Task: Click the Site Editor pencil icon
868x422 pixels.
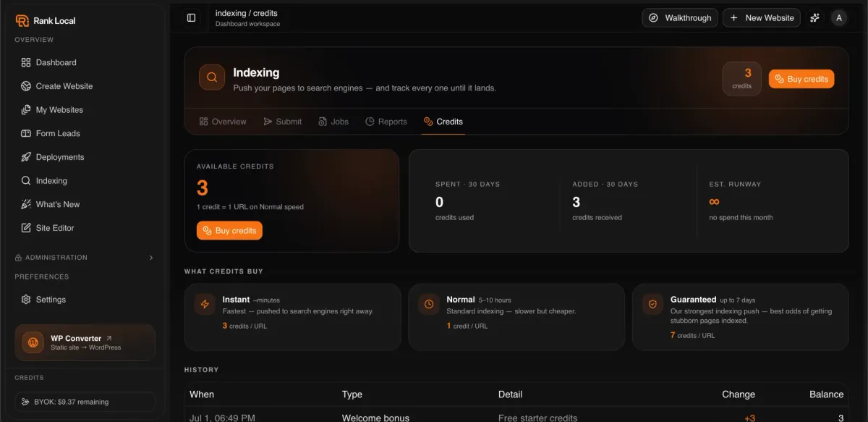Action: click(x=26, y=228)
